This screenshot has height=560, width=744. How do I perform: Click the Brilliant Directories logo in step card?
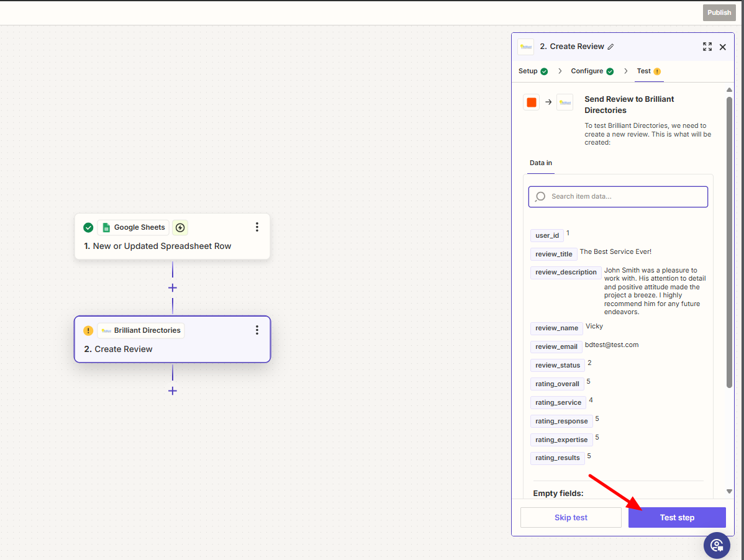pos(106,330)
